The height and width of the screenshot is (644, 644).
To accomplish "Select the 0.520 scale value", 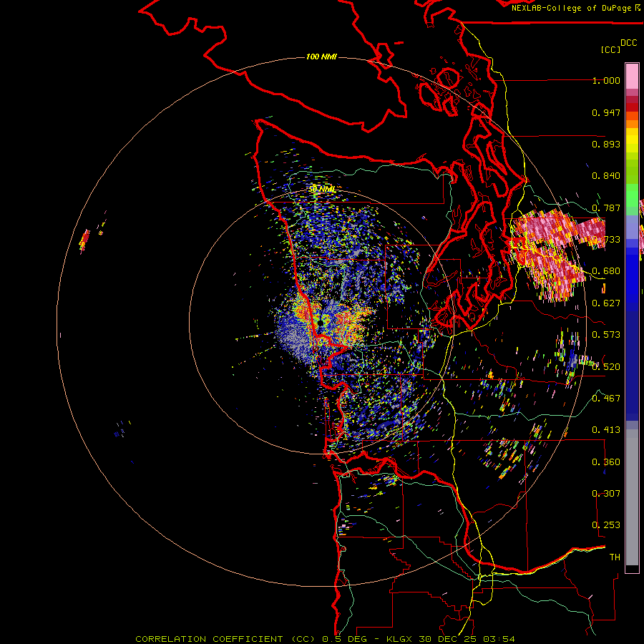I will point(606,367).
